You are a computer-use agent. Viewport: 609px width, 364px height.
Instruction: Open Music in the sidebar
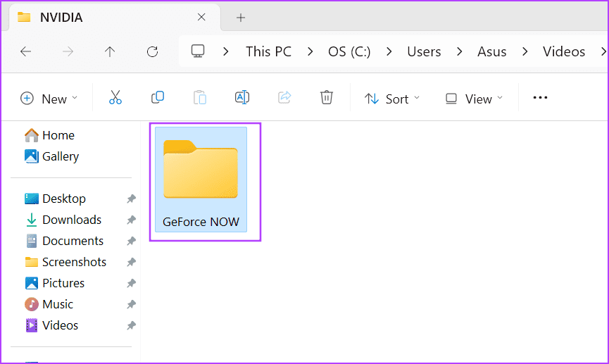point(49,304)
